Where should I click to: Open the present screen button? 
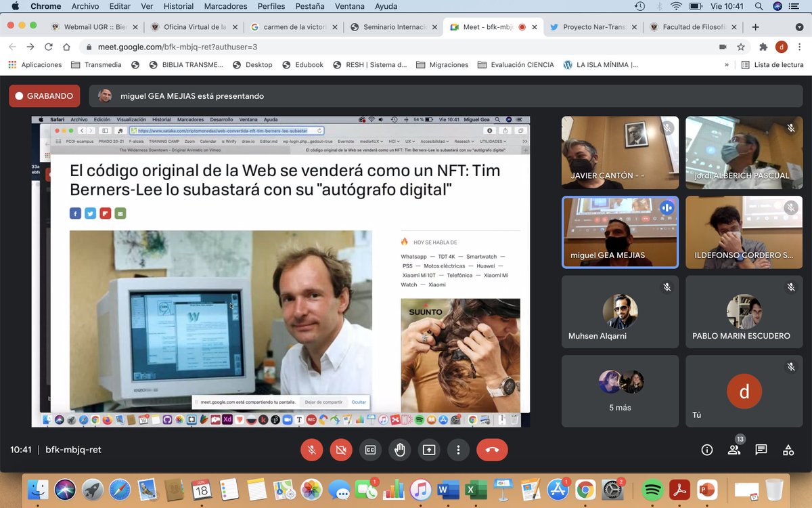tap(429, 449)
